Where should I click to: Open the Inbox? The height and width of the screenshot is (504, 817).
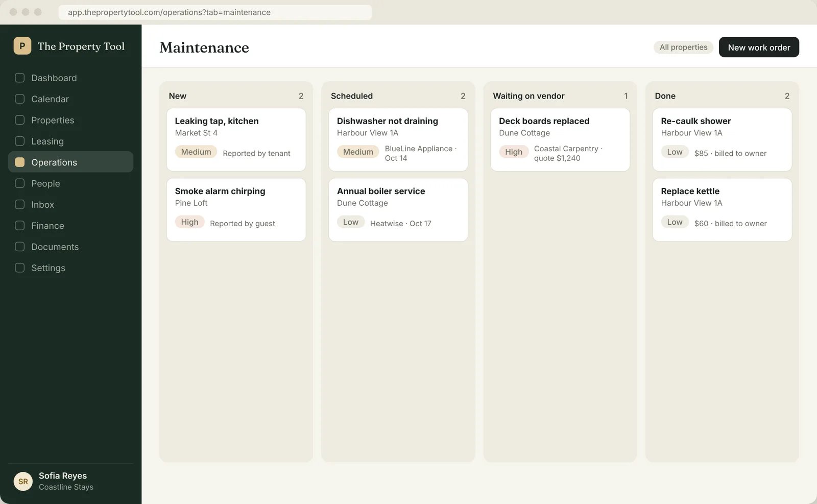click(x=71, y=204)
